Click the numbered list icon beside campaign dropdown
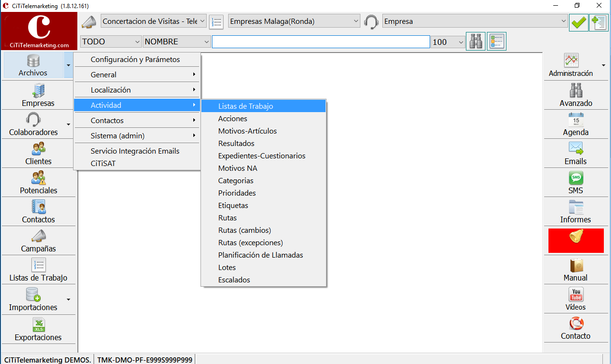The image size is (611, 364). click(x=216, y=21)
